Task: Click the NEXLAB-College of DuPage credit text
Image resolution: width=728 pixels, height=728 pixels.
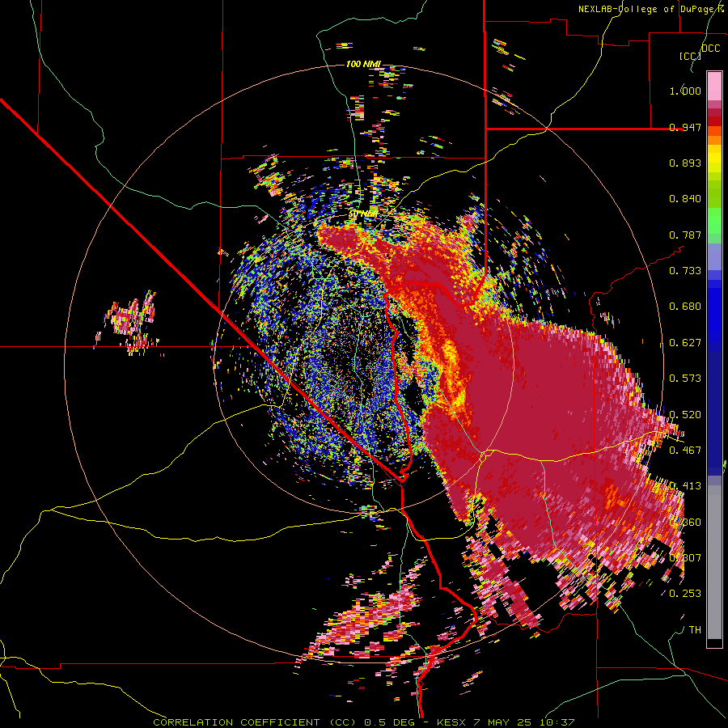Action: pyautogui.click(x=645, y=9)
